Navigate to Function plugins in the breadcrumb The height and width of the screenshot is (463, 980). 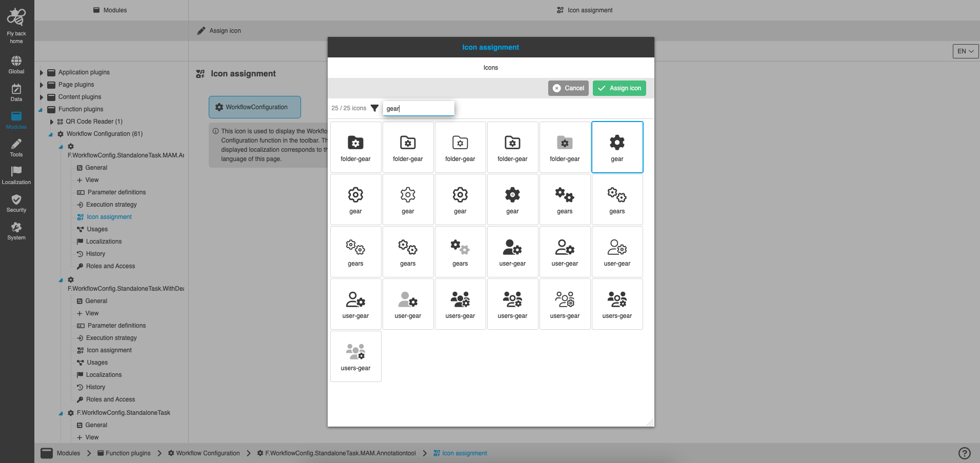128,453
